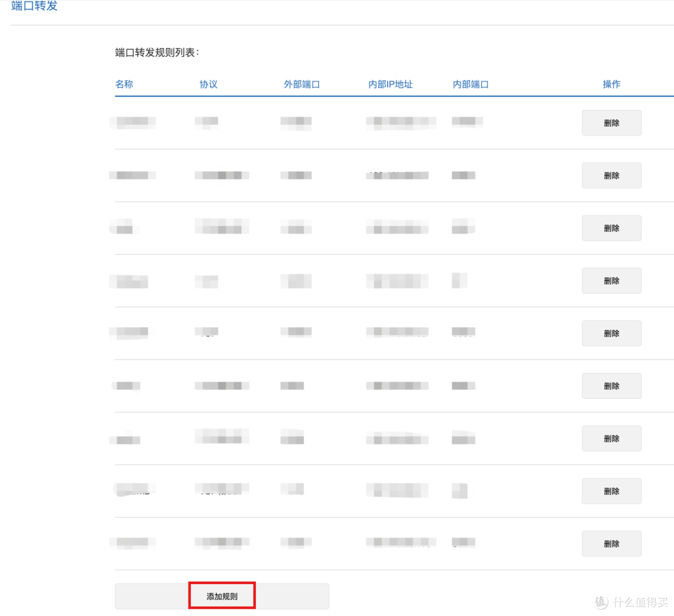This screenshot has height=616, width=674.
Task: Click 添加规则 button to add rule
Action: (222, 596)
